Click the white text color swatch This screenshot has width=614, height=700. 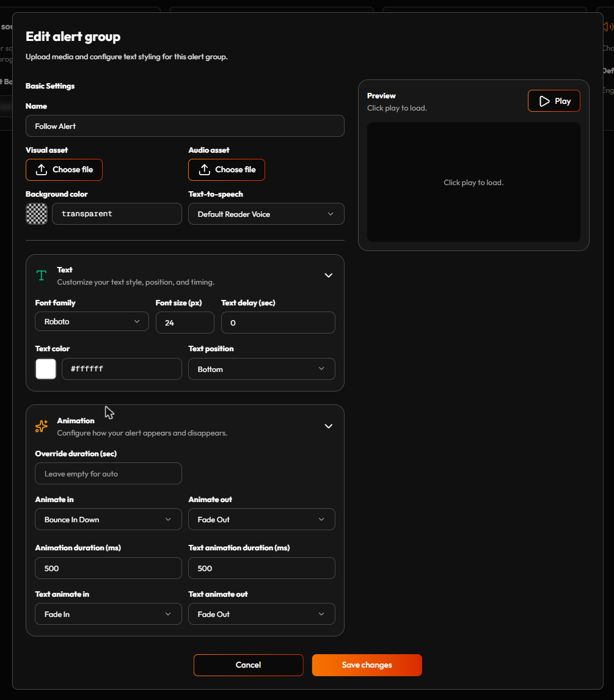46,369
